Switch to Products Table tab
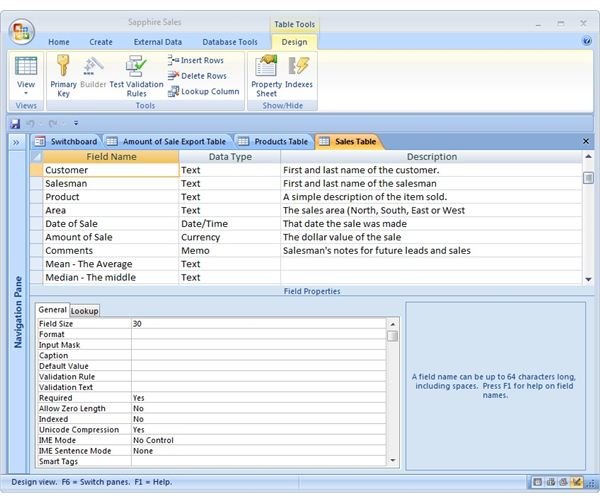The height and width of the screenshot is (497, 600). pyautogui.click(x=274, y=142)
